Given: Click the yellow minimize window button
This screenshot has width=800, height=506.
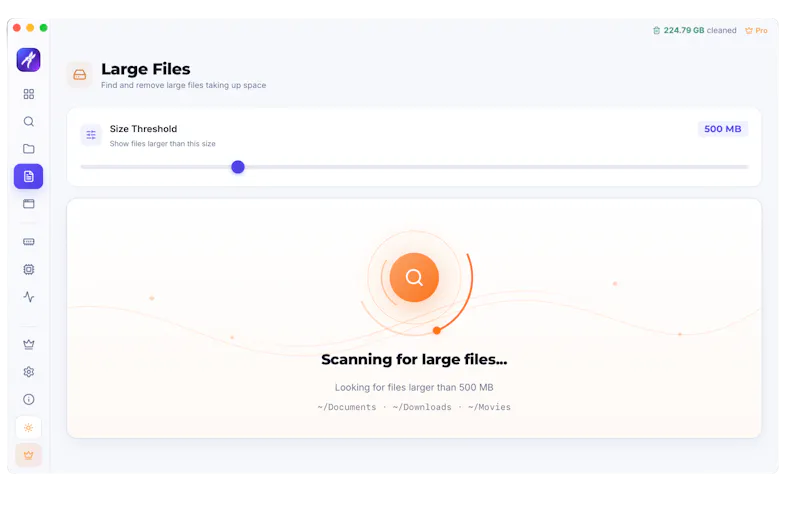Looking at the screenshot, I should [x=30, y=28].
